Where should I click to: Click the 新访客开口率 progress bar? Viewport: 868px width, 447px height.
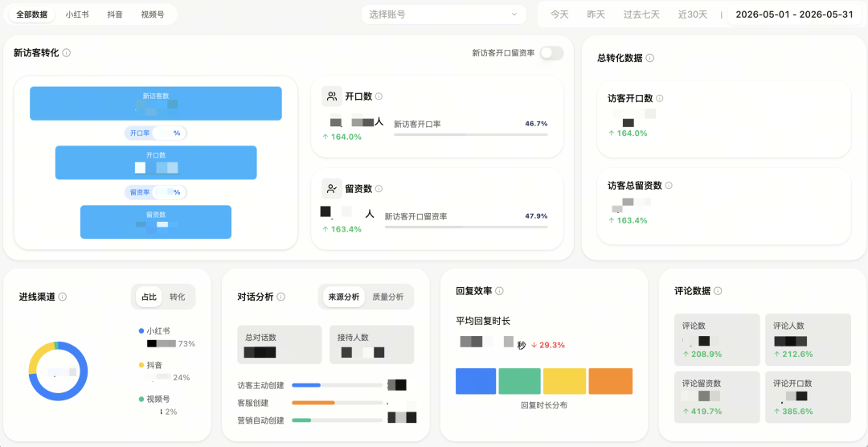click(x=470, y=134)
